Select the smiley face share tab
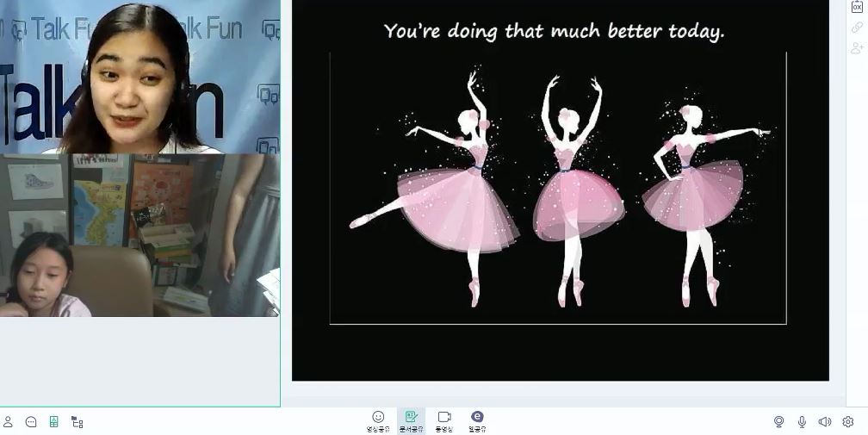This screenshot has height=435, width=868. 378,420
